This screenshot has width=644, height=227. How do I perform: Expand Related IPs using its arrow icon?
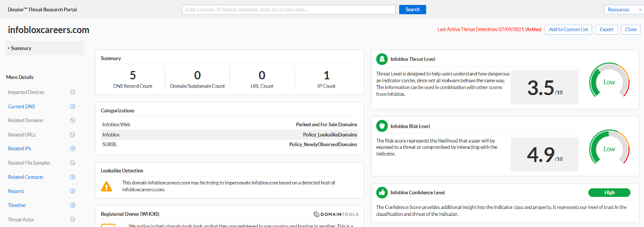(72, 149)
